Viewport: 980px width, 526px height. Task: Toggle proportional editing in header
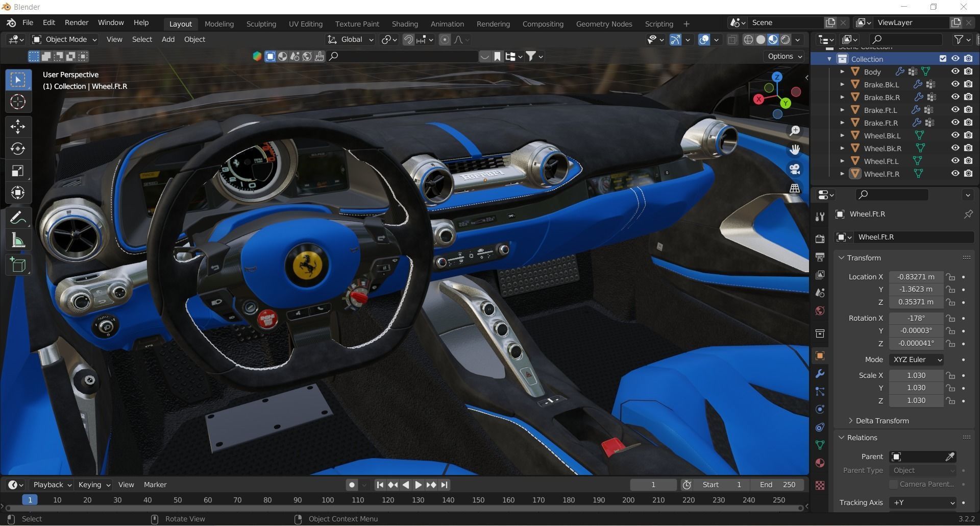click(x=445, y=40)
